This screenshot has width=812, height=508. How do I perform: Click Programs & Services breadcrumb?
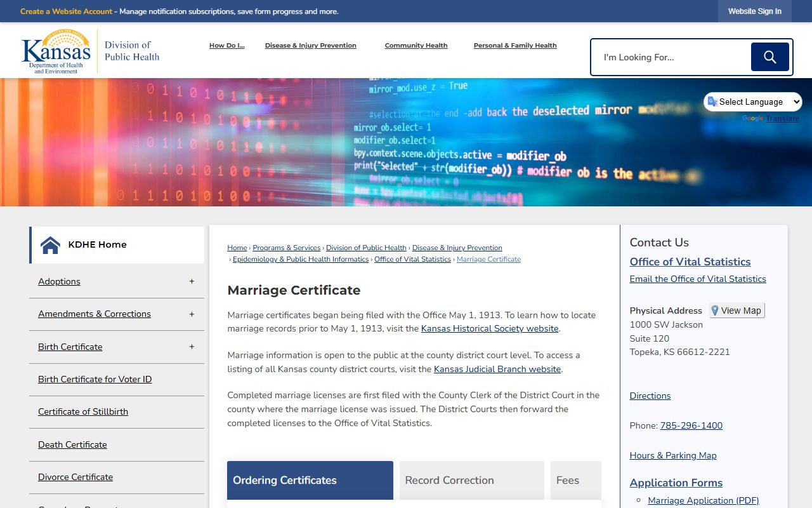click(x=286, y=248)
